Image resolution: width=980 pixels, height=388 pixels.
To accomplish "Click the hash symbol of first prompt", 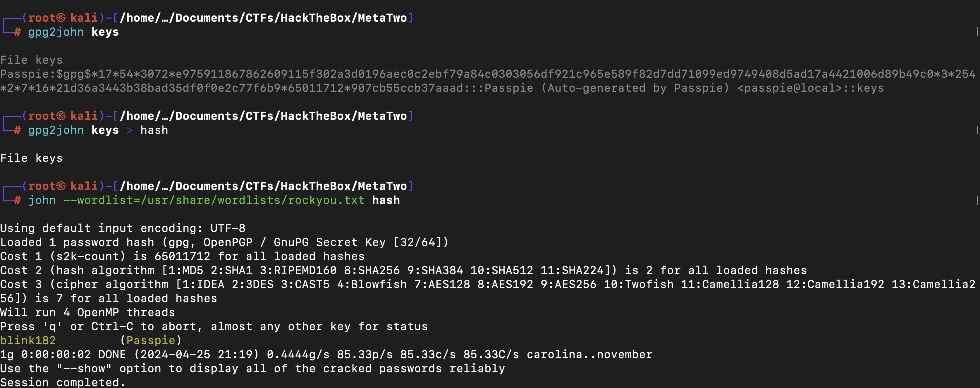I will pyautogui.click(x=18, y=32).
